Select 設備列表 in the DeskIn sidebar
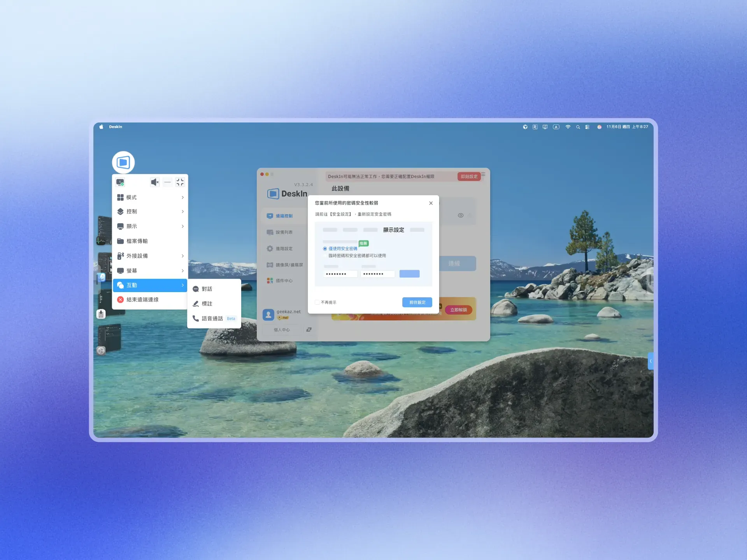Viewport: 747px width, 560px height. coord(283,232)
